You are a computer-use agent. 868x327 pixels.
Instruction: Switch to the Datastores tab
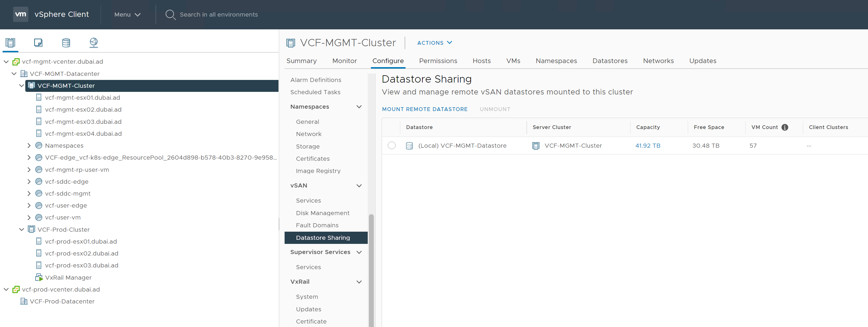(610, 61)
